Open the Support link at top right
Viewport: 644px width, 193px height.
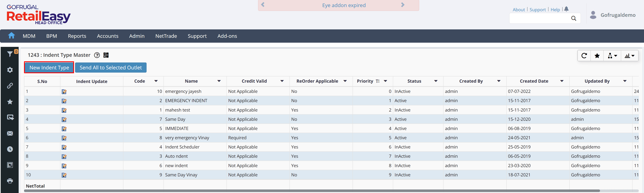(538, 10)
